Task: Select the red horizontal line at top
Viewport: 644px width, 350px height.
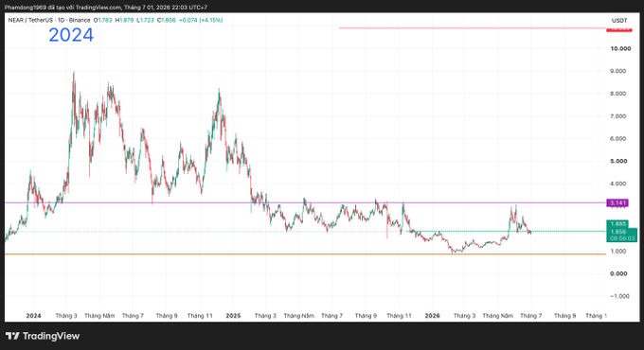Action: pos(473,27)
